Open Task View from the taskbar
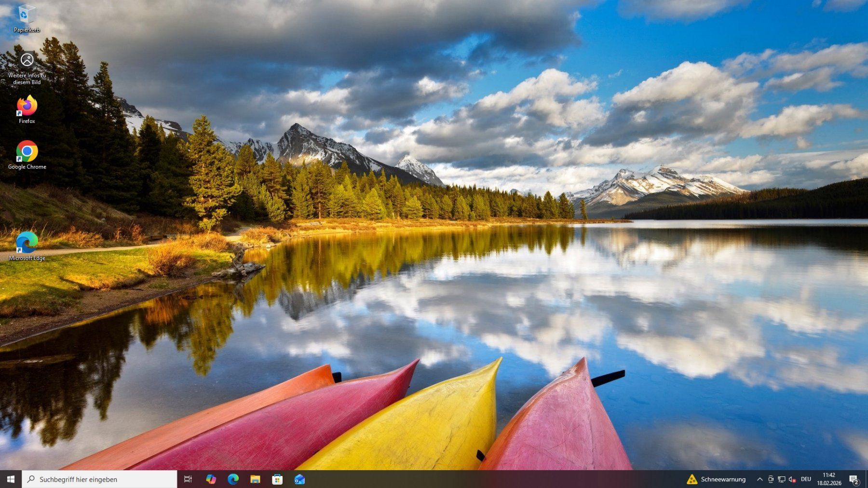Viewport: 868px width, 488px height. pos(188,479)
